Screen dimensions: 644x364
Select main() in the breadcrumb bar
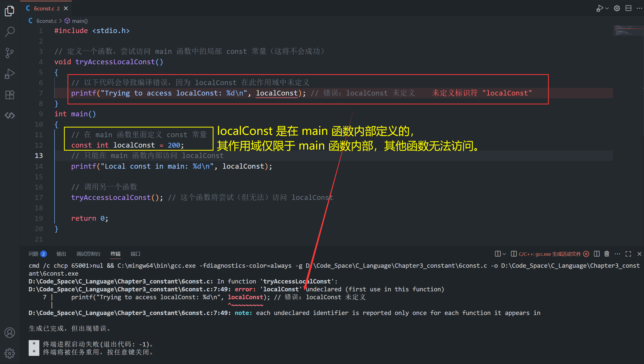pyautogui.click(x=80, y=21)
